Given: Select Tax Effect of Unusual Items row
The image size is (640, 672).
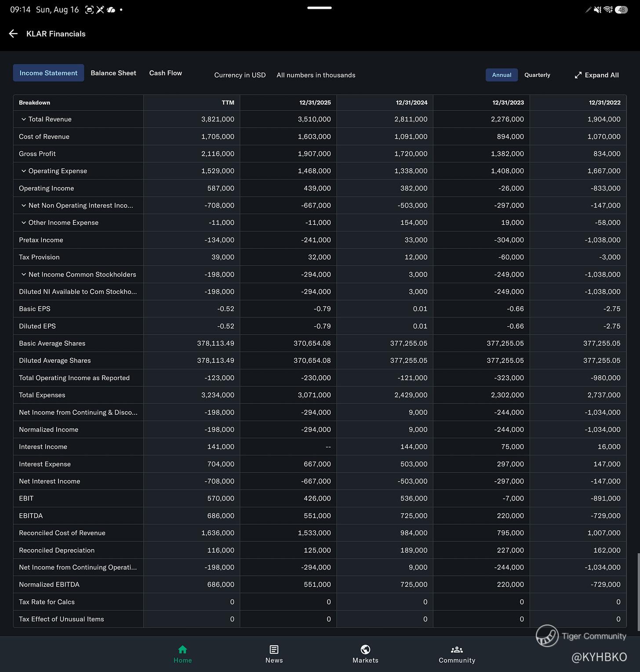Looking at the screenshot, I should click(x=320, y=619).
